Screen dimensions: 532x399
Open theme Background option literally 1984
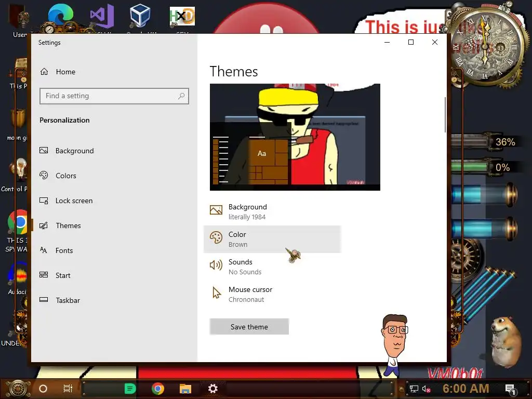coord(272,212)
